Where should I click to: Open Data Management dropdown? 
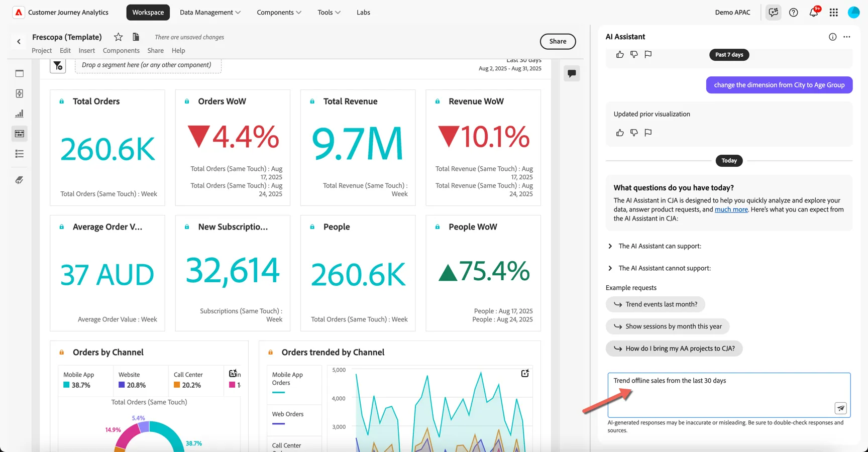click(x=210, y=12)
